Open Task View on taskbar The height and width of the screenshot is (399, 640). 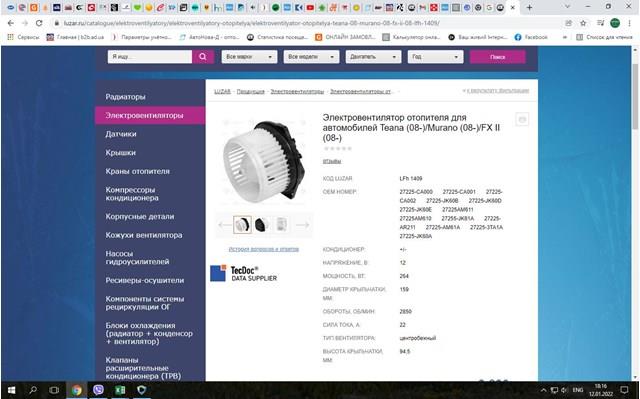[x=54, y=390]
